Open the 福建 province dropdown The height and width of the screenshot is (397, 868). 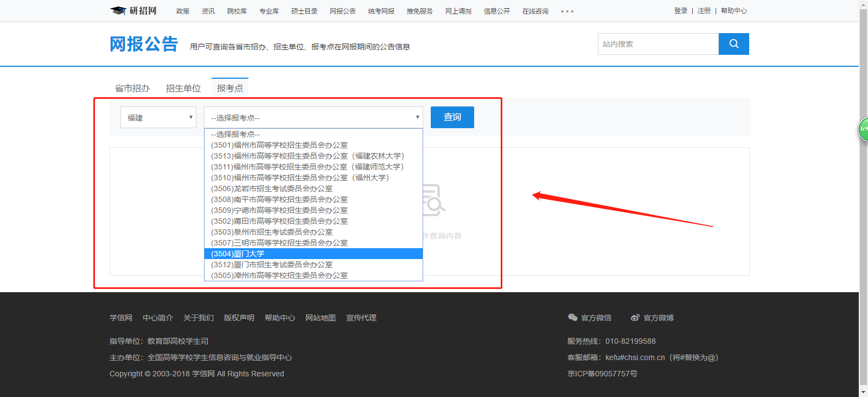pyautogui.click(x=158, y=117)
